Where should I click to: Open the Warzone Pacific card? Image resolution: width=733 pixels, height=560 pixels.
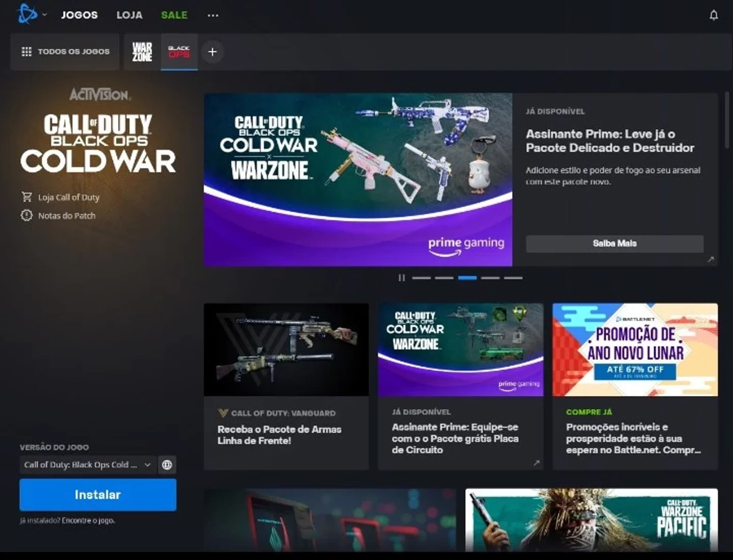click(592, 520)
